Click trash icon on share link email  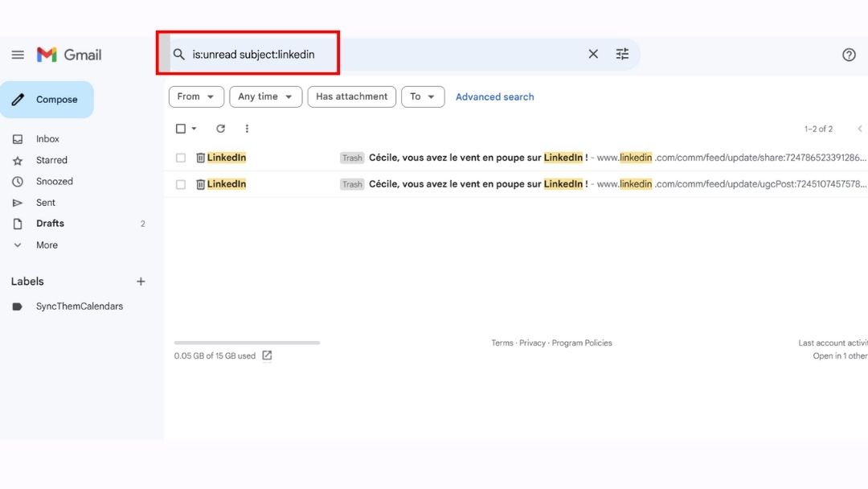[x=200, y=158]
